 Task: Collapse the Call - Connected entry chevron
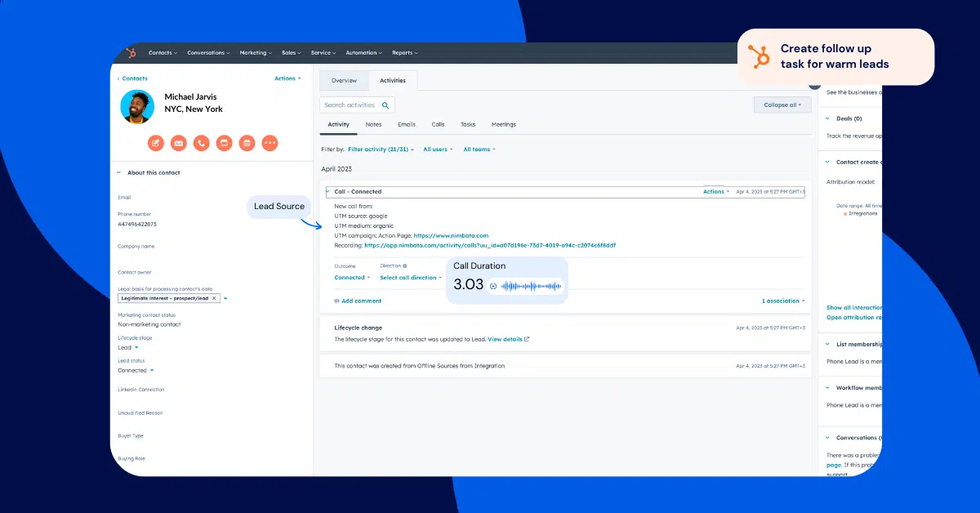pos(327,192)
